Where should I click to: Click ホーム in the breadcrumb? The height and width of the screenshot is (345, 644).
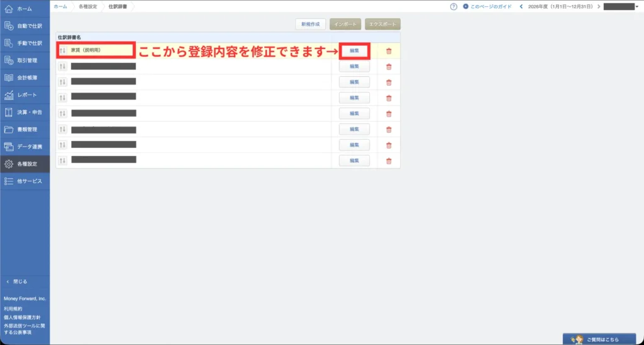(60, 6)
